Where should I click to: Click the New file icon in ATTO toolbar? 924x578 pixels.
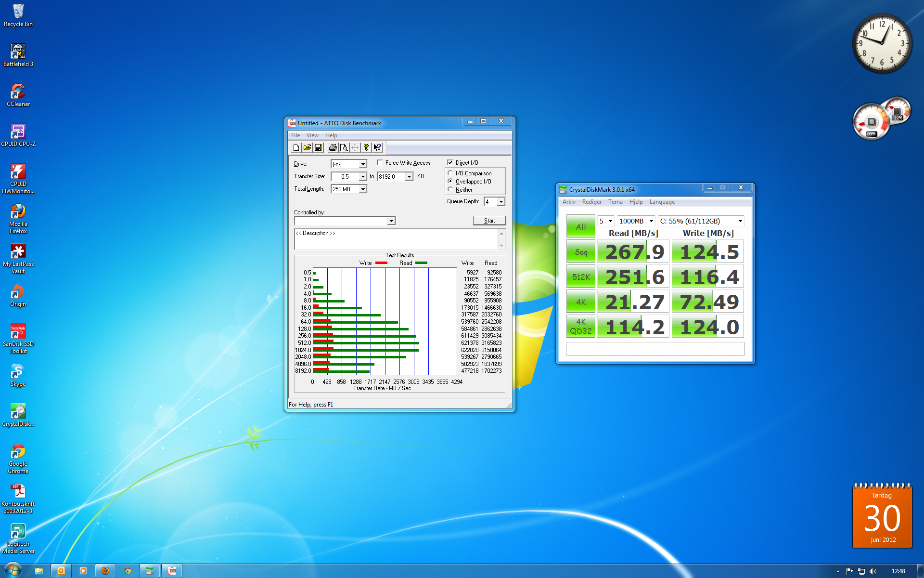pyautogui.click(x=296, y=148)
